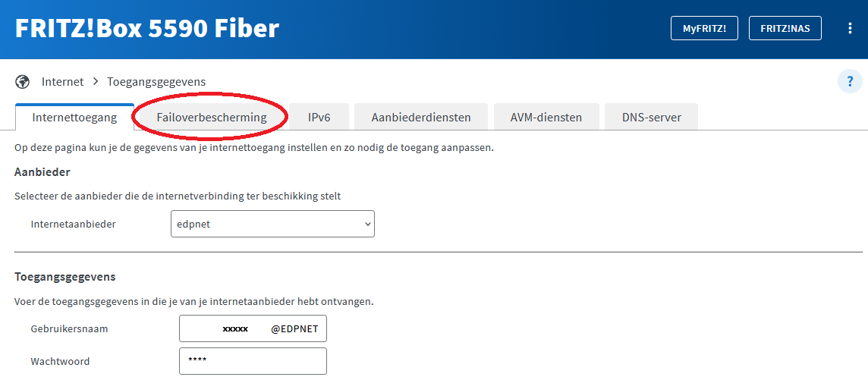Click the Gebruikersnaam field label
The height and width of the screenshot is (377, 868).
(x=69, y=329)
